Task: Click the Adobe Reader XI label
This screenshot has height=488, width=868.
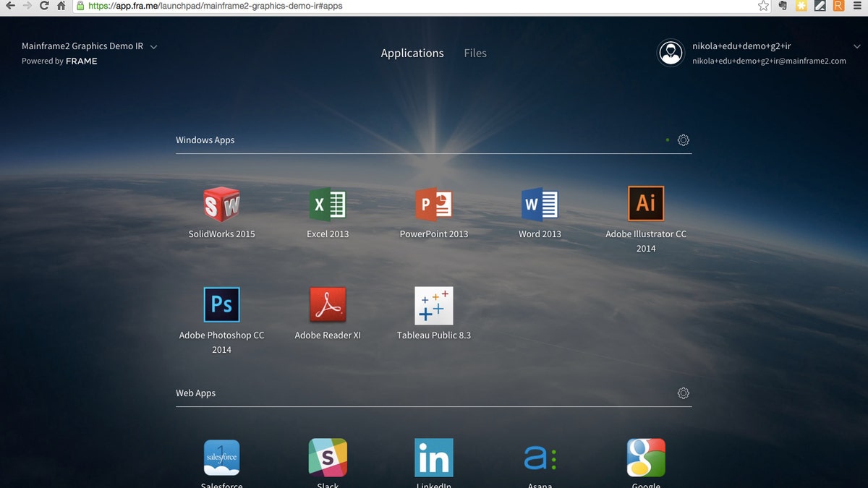Action: (328, 335)
